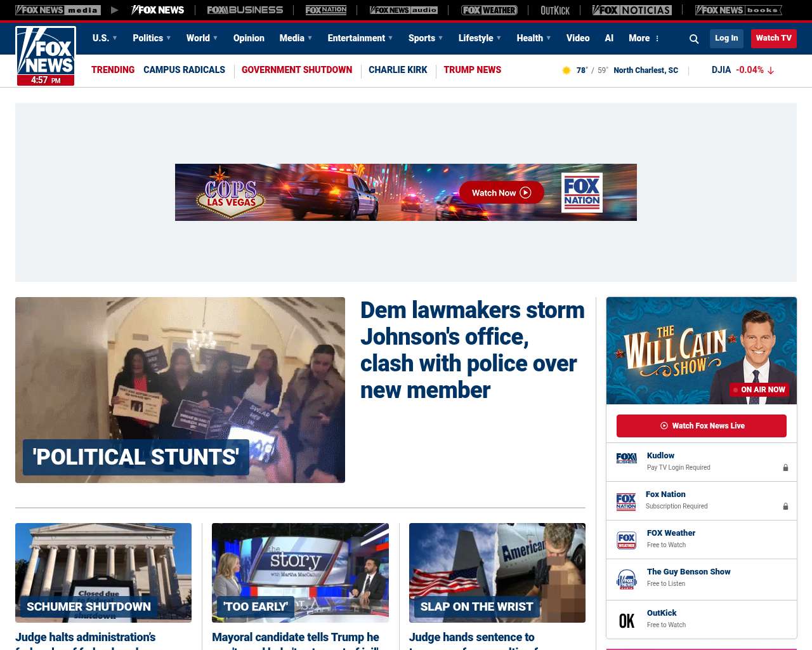The image size is (812, 650).
Task: Expand the U.S. dropdown menu
Action: click(x=105, y=38)
